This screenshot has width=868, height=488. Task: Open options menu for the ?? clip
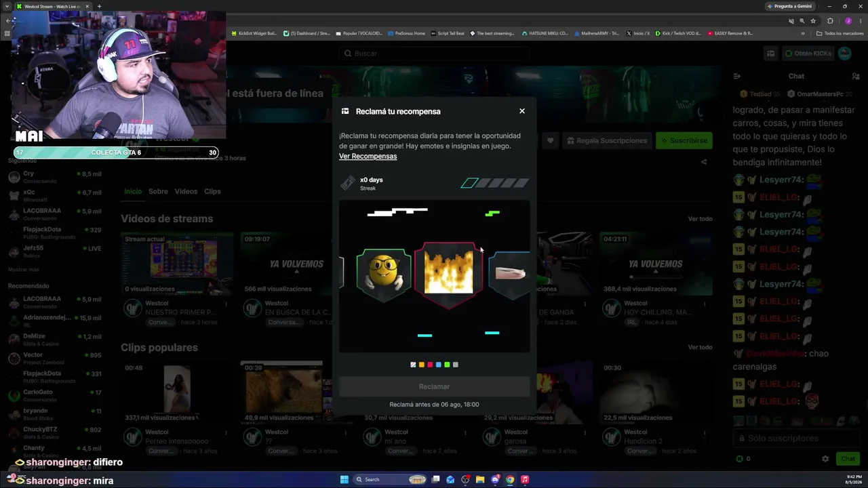coord(346,432)
